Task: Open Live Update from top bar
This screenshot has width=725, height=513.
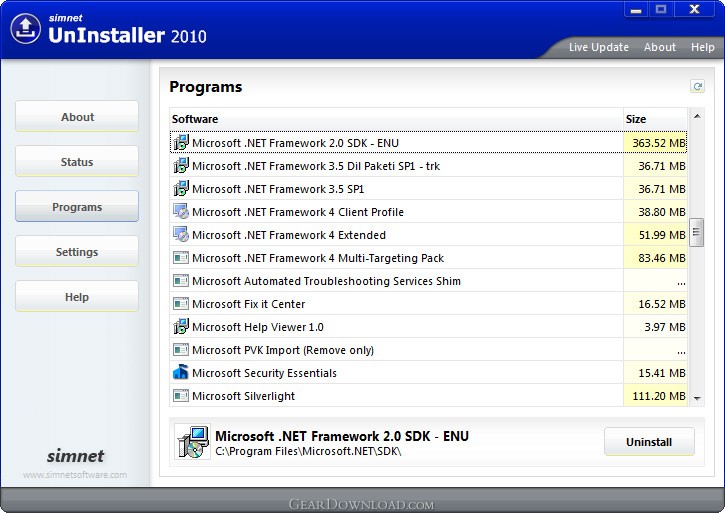Action: (598, 47)
